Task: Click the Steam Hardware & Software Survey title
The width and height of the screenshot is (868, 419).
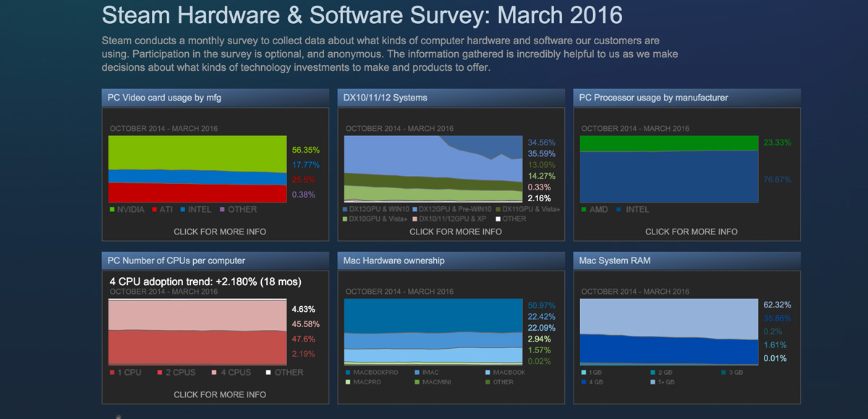Action: (x=362, y=16)
